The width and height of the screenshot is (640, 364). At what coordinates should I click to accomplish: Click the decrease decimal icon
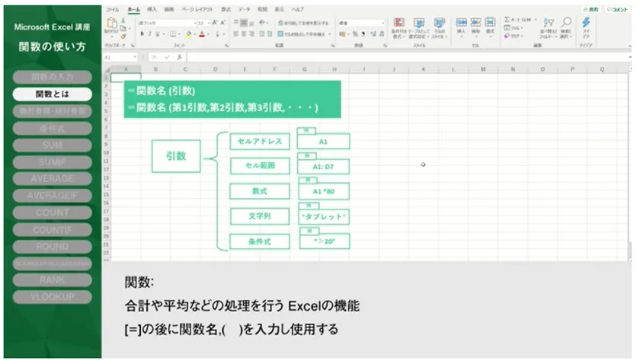(382, 34)
